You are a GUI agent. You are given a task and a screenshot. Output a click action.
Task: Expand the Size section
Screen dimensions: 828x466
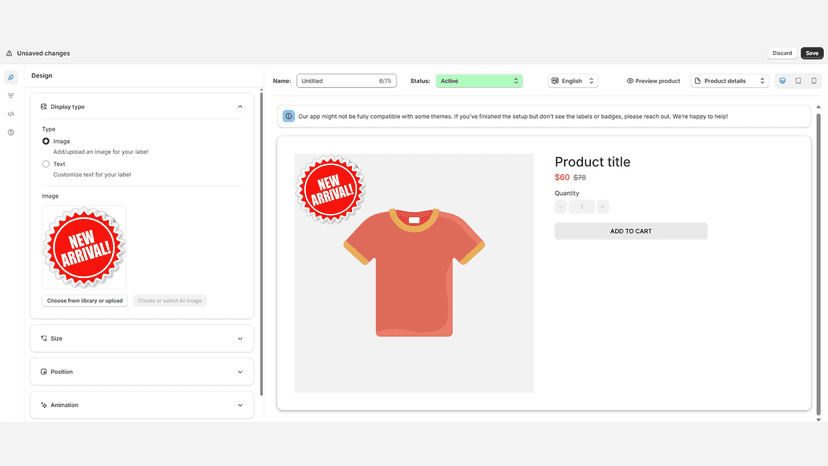tap(240, 339)
